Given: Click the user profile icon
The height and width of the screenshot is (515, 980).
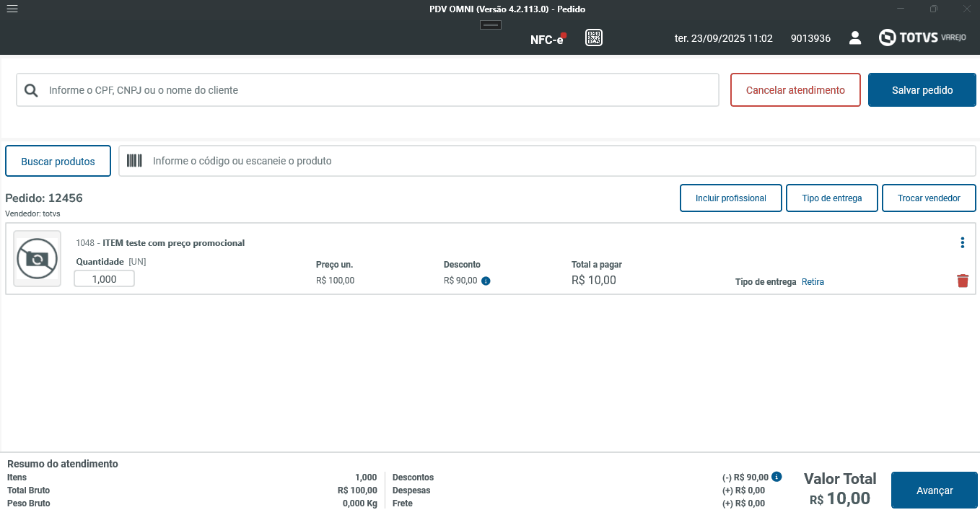Looking at the screenshot, I should pyautogui.click(x=855, y=38).
